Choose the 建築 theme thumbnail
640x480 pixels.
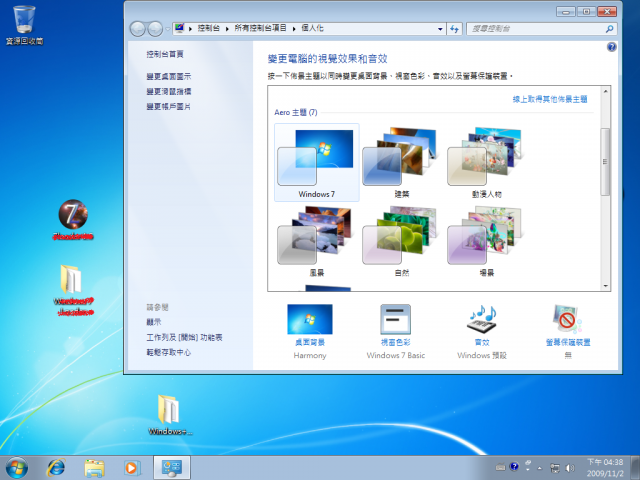point(401,162)
